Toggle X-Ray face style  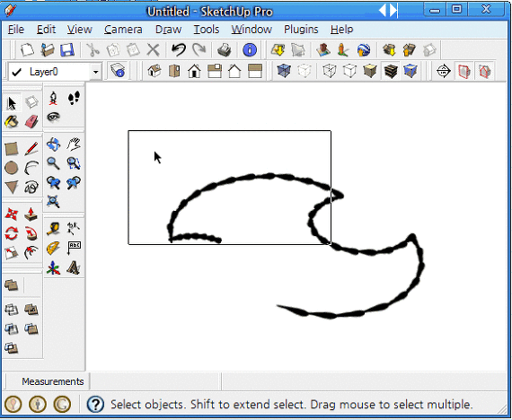click(284, 71)
